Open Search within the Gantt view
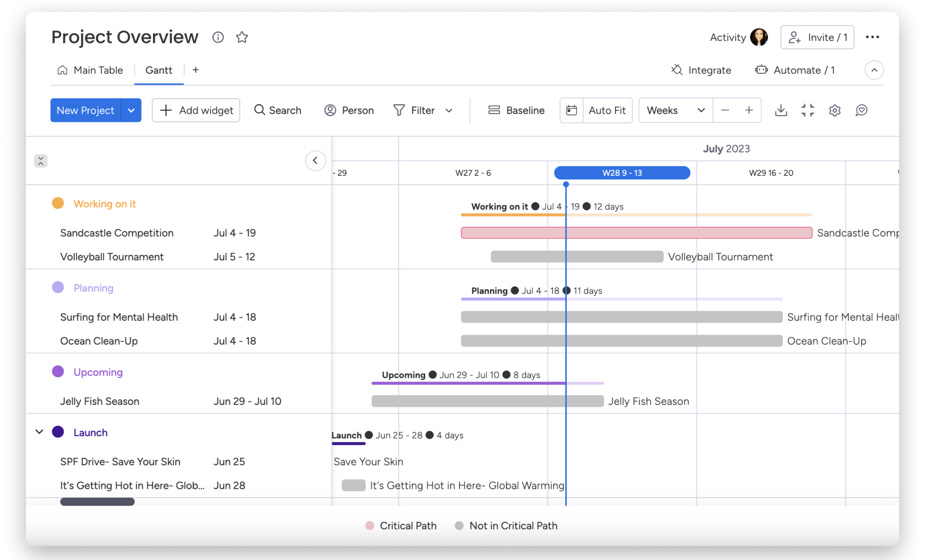Screen dimensions: 925x560 coord(278,110)
